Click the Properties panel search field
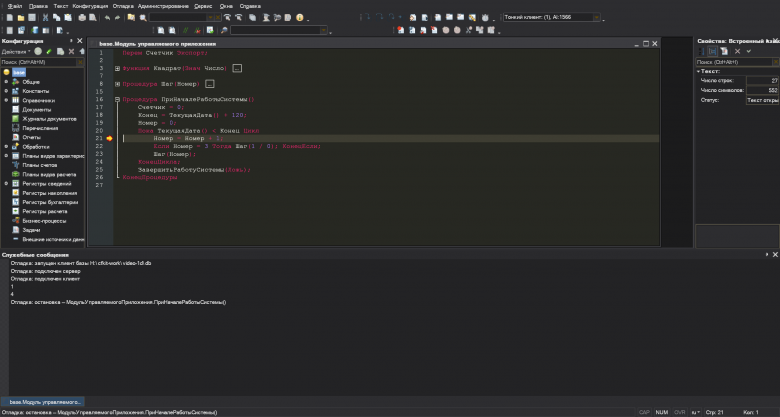This screenshot has height=417, width=780. click(x=733, y=62)
